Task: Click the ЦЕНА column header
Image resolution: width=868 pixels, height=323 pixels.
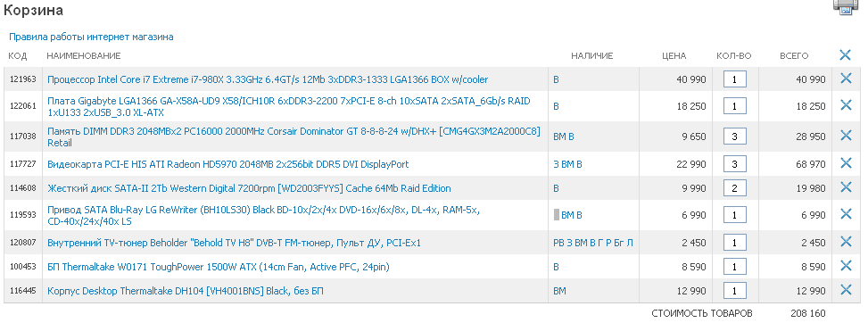Action: click(x=674, y=56)
